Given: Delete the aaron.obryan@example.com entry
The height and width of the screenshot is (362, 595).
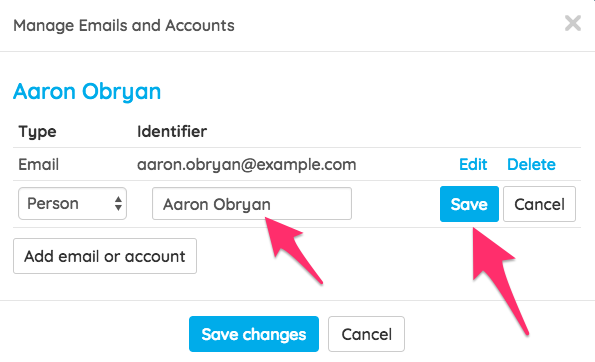Looking at the screenshot, I should click(531, 164).
